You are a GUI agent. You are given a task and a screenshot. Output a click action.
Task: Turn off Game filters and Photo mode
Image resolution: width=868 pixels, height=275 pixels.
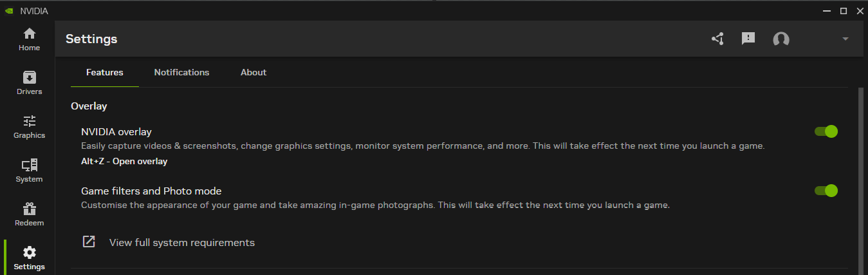[826, 191]
